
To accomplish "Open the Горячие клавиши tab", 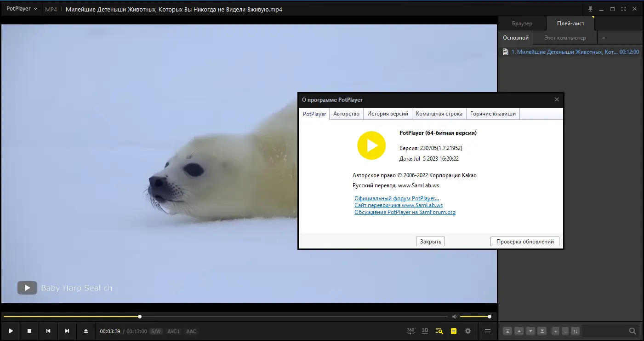I will pos(493,114).
